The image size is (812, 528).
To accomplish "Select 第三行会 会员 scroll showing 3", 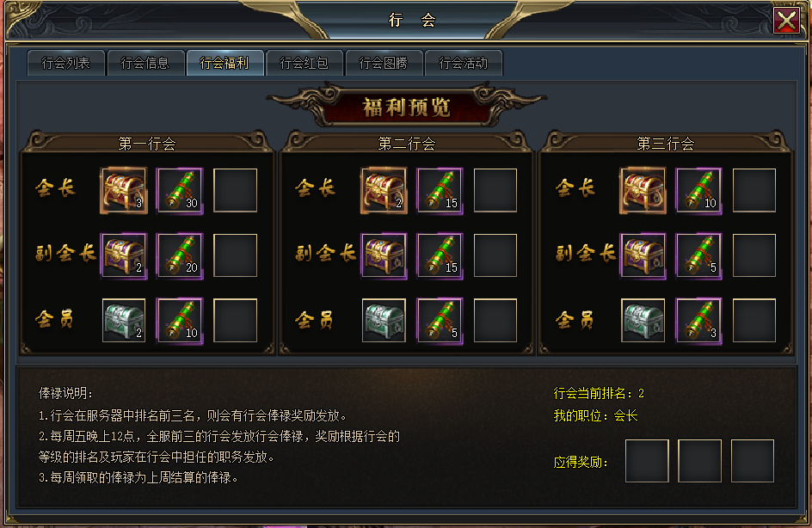I will click(698, 321).
